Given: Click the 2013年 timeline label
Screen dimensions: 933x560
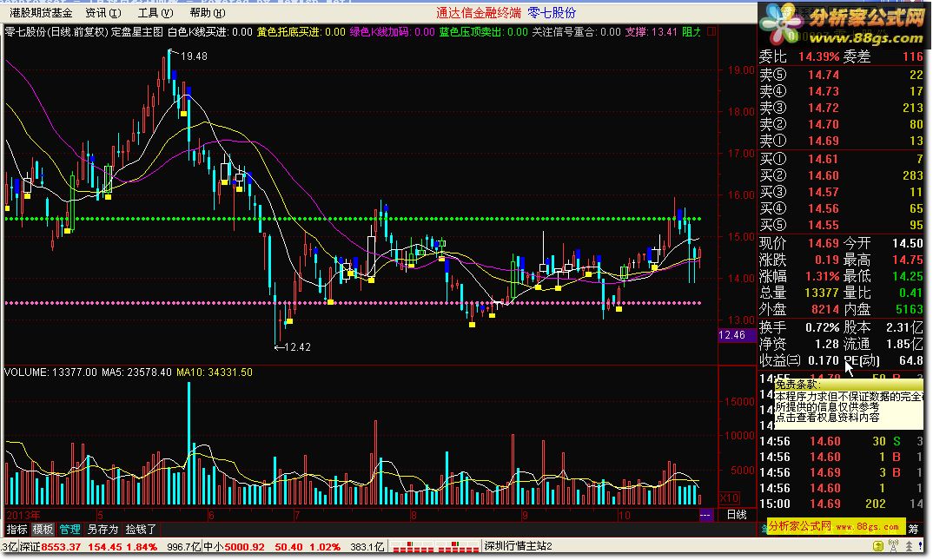Looking at the screenshot, I should tap(23, 516).
